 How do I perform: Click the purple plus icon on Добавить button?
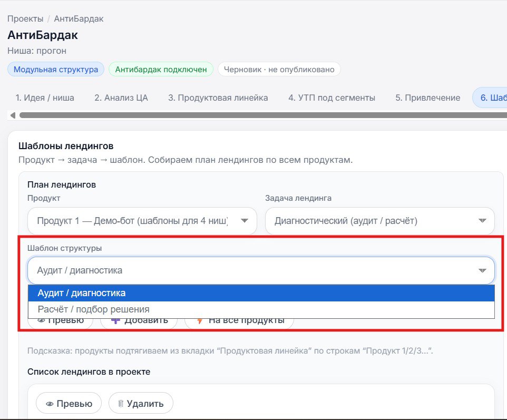(116, 319)
